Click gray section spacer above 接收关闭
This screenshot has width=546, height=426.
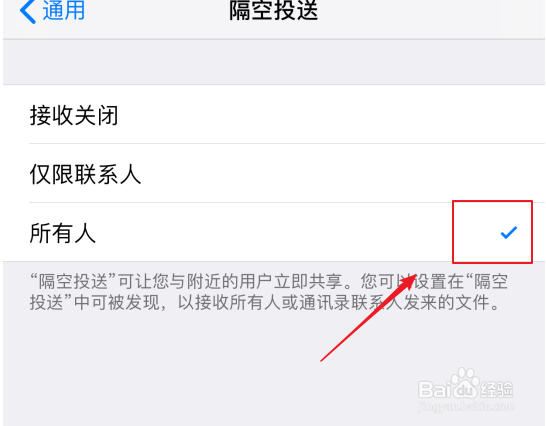[274, 62]
